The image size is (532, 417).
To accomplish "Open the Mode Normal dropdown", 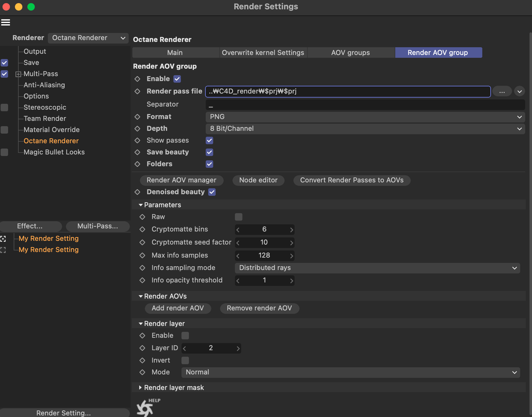I will coord(351,372).
